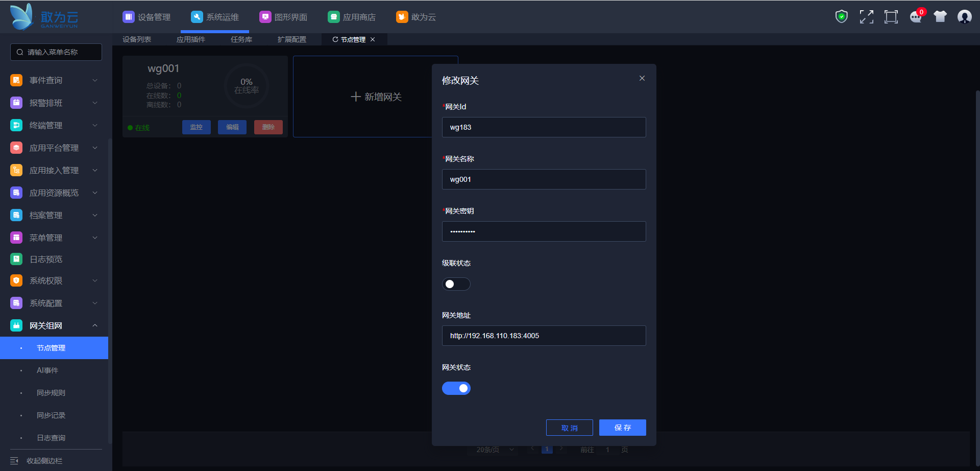Screen dimensions: 980x471
Task: Click the 应用接入管理 sidebar icon
Action: click(16, 170)
